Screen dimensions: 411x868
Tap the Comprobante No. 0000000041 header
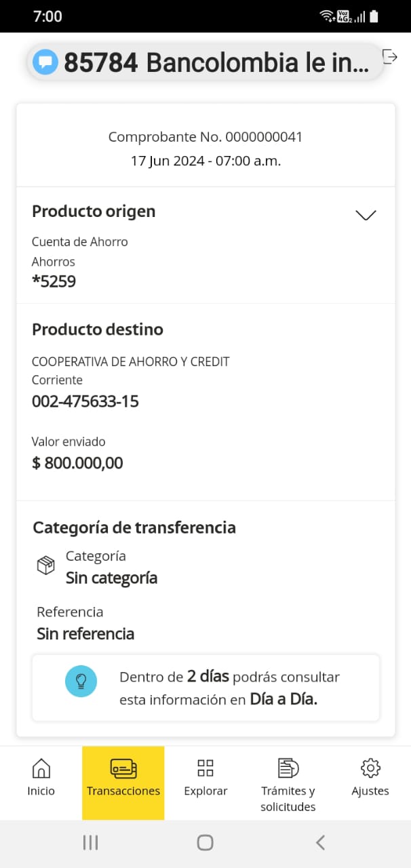click(x=206, y=137)
